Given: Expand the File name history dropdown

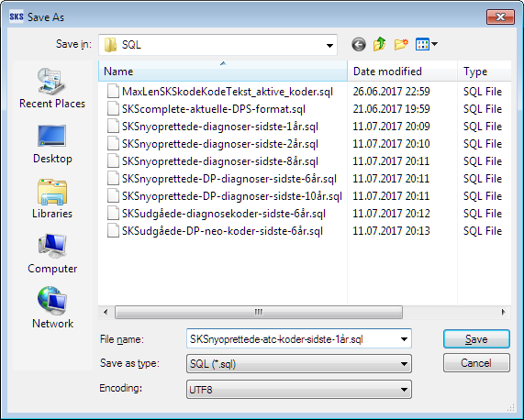Looking at the screenshot, I should pyautogui.click(x=404, y=339).
